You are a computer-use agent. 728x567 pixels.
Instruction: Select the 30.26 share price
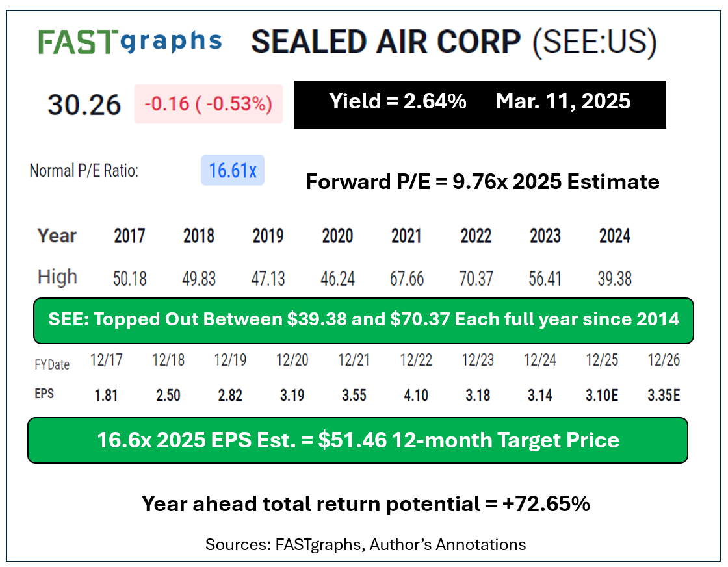(x=84, y=105)
